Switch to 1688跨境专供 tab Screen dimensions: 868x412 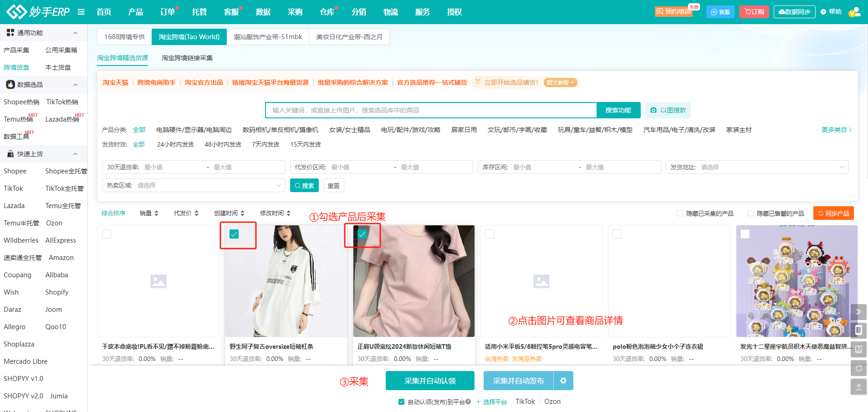click(x=124, y=37)
